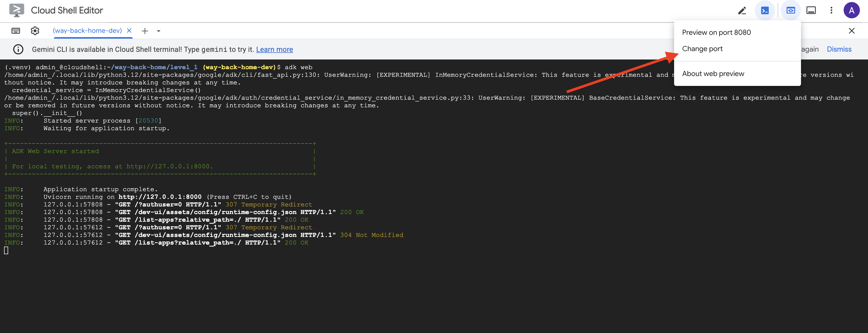Close the terminal panel with X
The height and width of the screenshot is (333, 868).
point(852,31)
